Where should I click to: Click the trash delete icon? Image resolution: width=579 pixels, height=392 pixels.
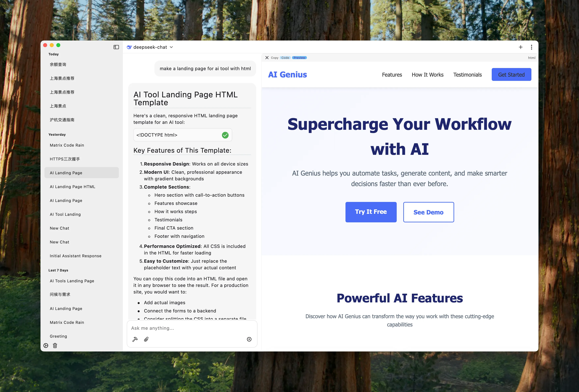55,345
